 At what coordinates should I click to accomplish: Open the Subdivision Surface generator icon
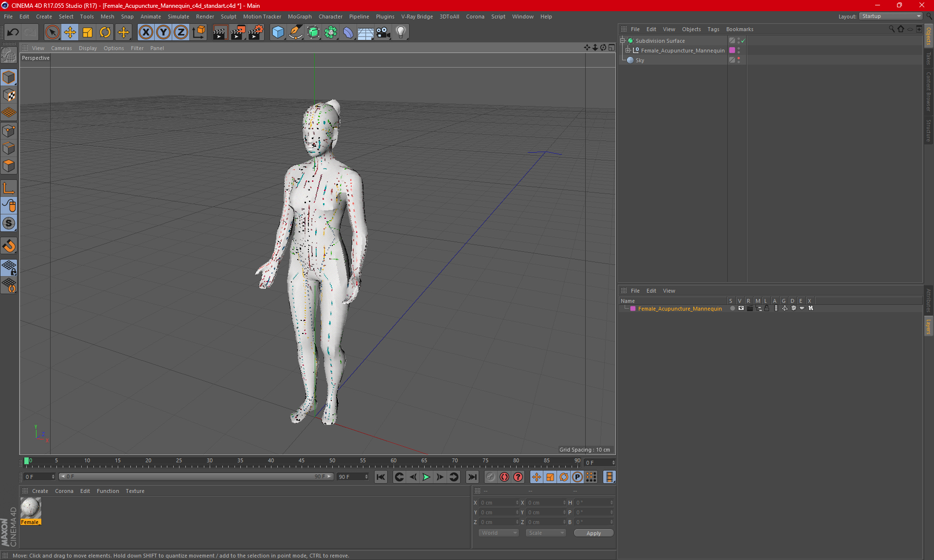313,33
